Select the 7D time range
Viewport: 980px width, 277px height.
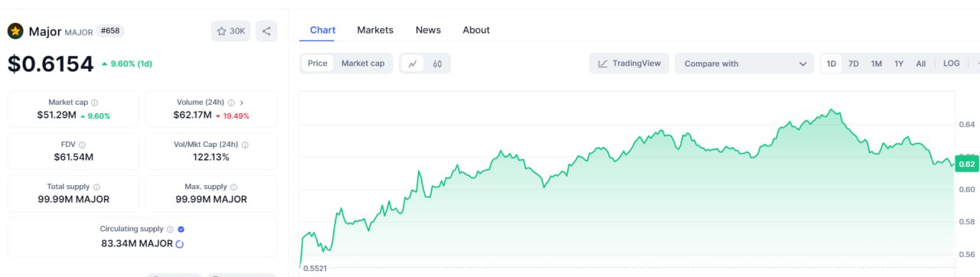click(853, 64)
